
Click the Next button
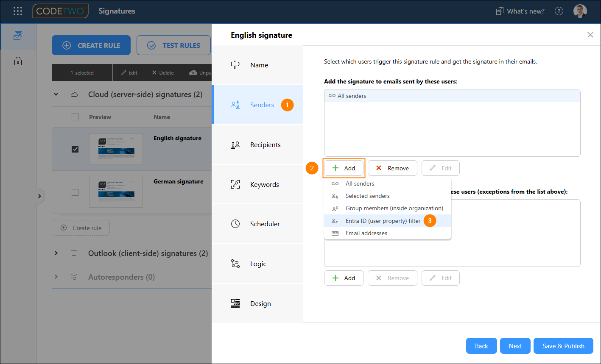pos(515,346)
